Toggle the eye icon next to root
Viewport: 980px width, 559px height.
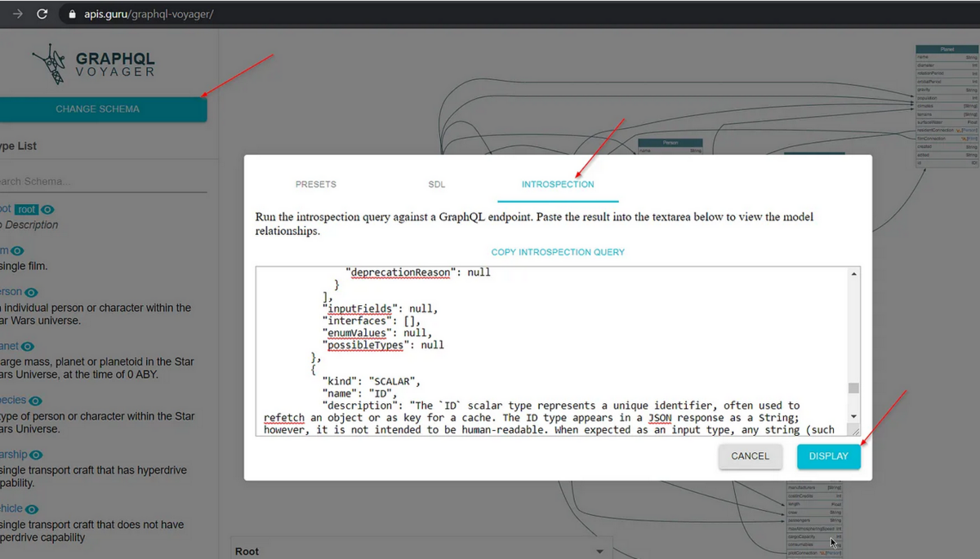(48, 210)
